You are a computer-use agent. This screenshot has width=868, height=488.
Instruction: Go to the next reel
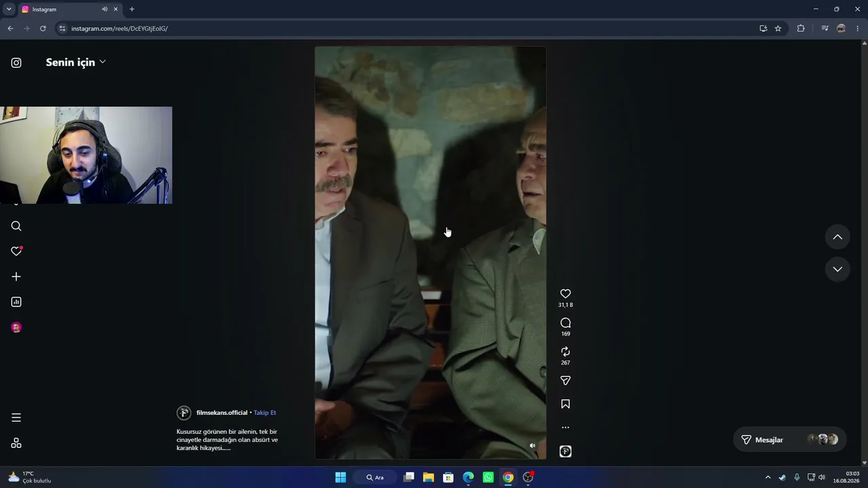[x=837, y=269]
